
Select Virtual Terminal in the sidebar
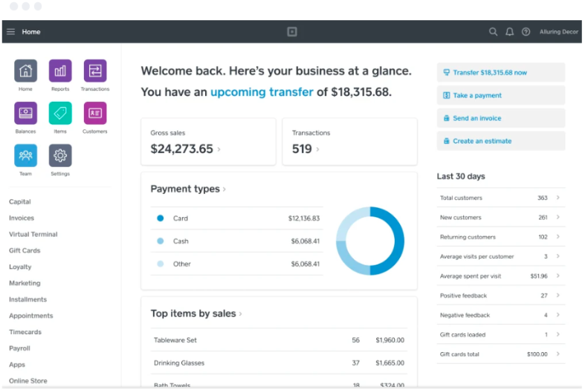33,234
